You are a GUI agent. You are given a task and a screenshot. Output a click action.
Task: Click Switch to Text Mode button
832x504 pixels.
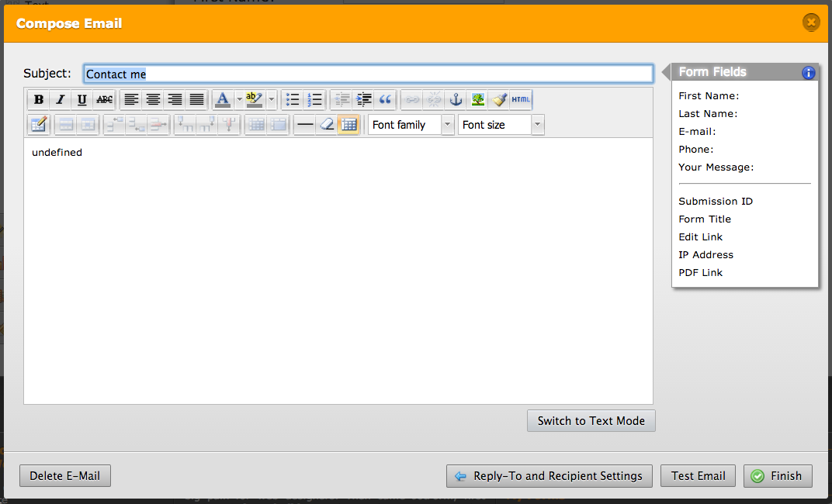pyautogui.click(x=591, y=421)
